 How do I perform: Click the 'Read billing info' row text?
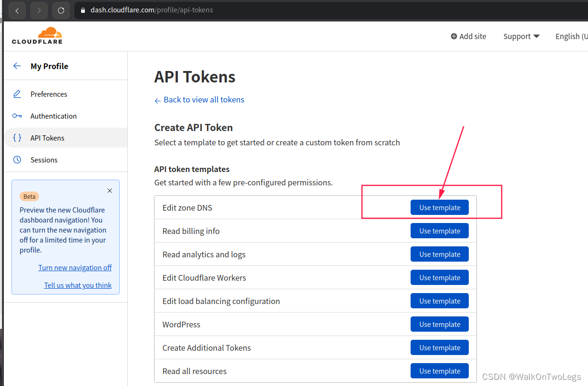click(191, 231)
